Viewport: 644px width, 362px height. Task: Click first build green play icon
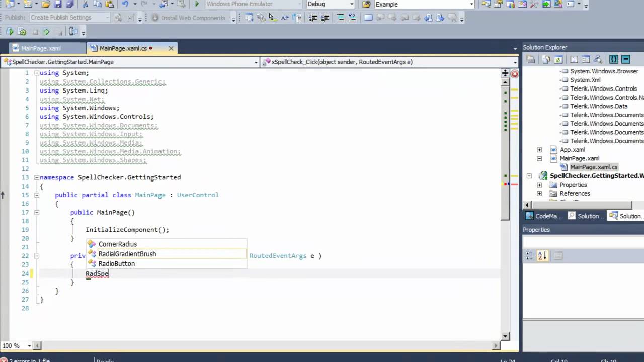click(x=10, y=32)
